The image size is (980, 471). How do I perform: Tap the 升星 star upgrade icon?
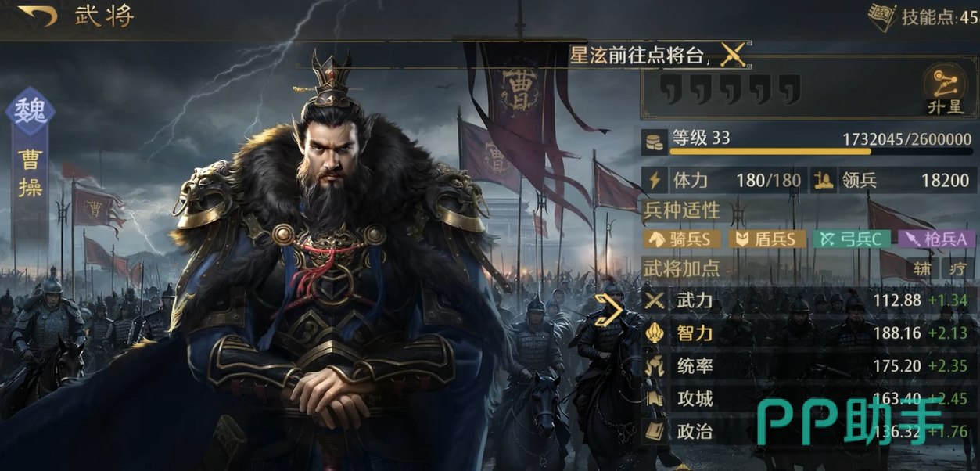click(x=945, y=90)
